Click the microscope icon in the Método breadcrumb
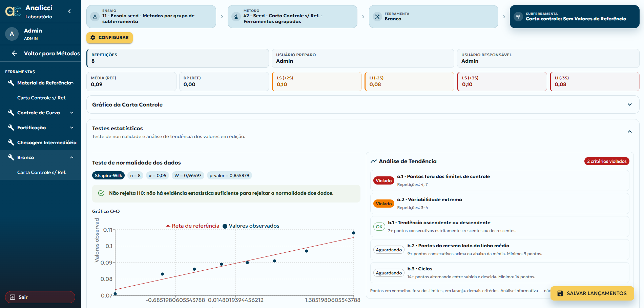 pos(236,16)
